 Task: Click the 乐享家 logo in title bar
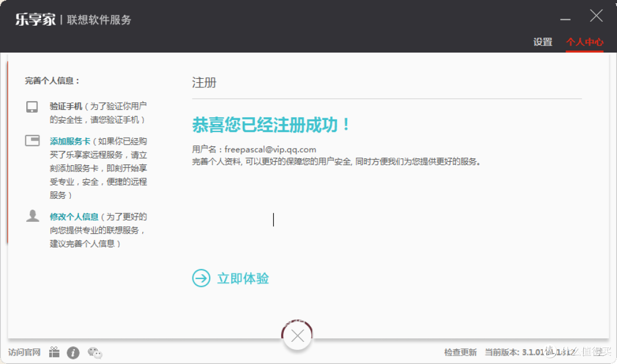point(35,19)
